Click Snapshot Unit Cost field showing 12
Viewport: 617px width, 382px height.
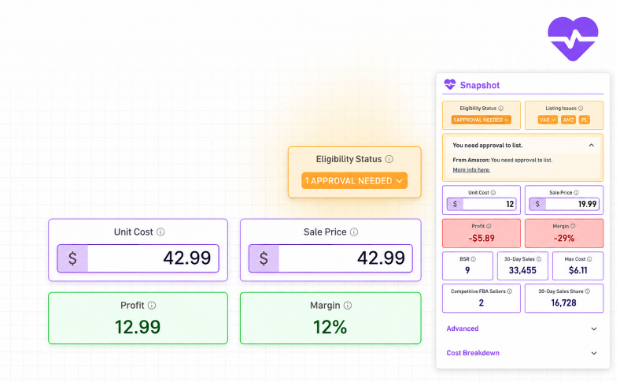(x=481, y=204)
